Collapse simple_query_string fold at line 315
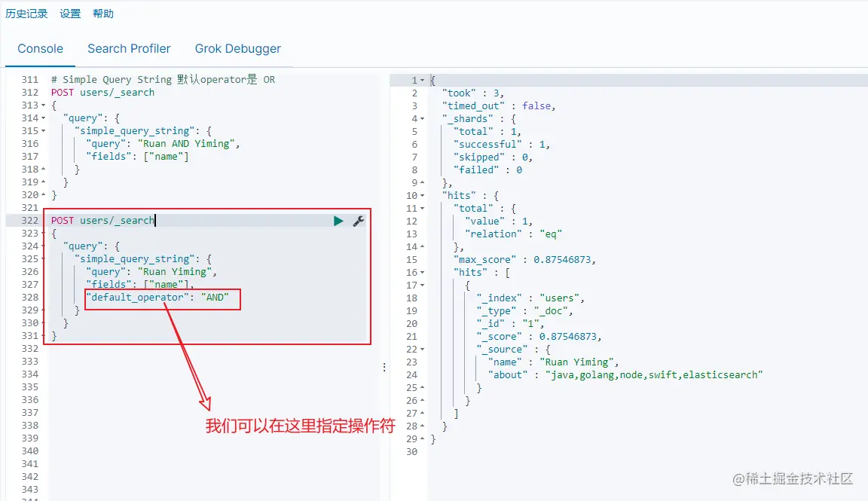The height and width of the screenshot is (501, 868). tap(44, 130)
